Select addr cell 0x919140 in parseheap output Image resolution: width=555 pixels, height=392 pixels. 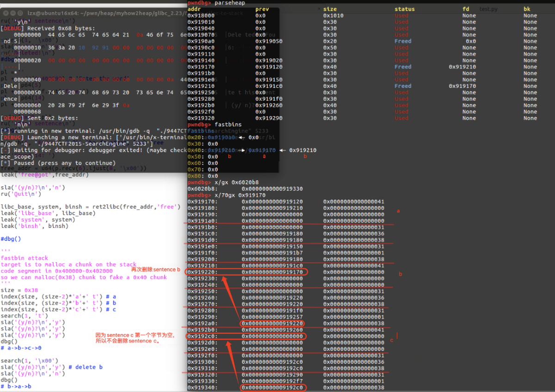click(x=200, y=61)
